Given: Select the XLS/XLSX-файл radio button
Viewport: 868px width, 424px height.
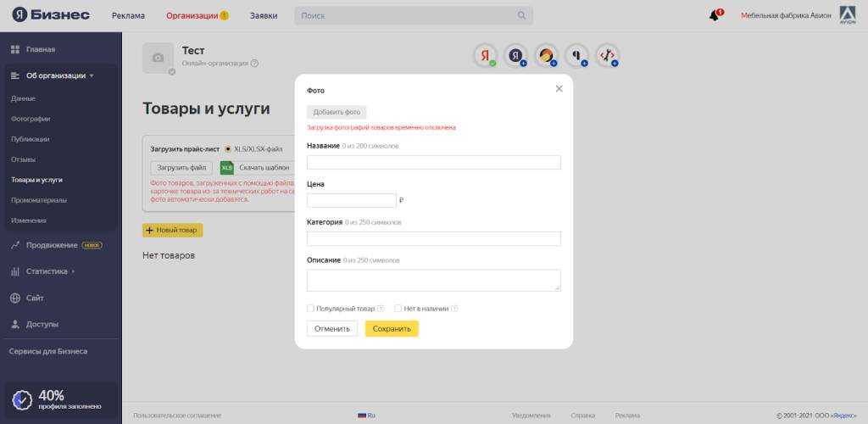Looking at the screenshot, I should 228,148.
